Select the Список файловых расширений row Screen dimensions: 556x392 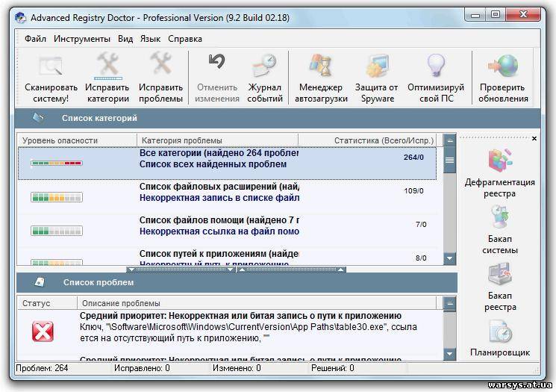[228, 196]
